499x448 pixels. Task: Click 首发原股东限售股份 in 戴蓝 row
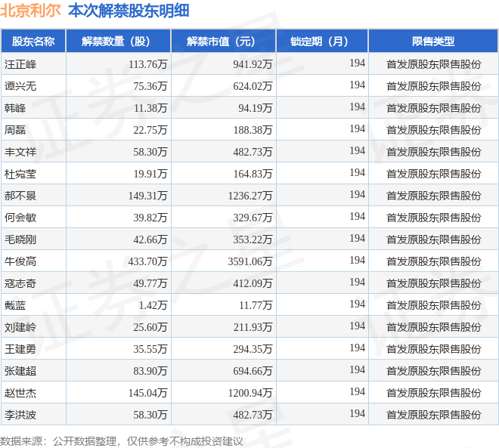click(x=433, y=305)
